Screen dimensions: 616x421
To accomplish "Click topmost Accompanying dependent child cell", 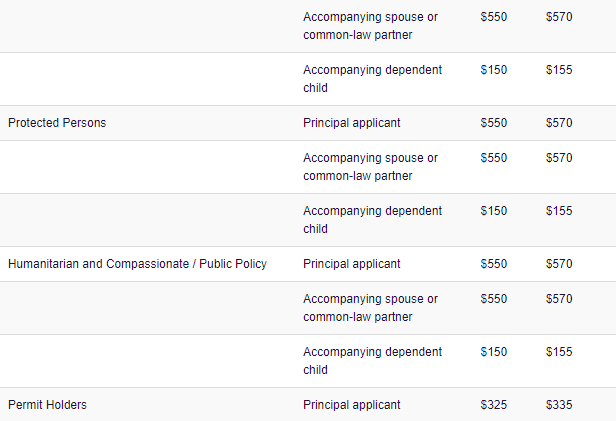I will [372, 79].
